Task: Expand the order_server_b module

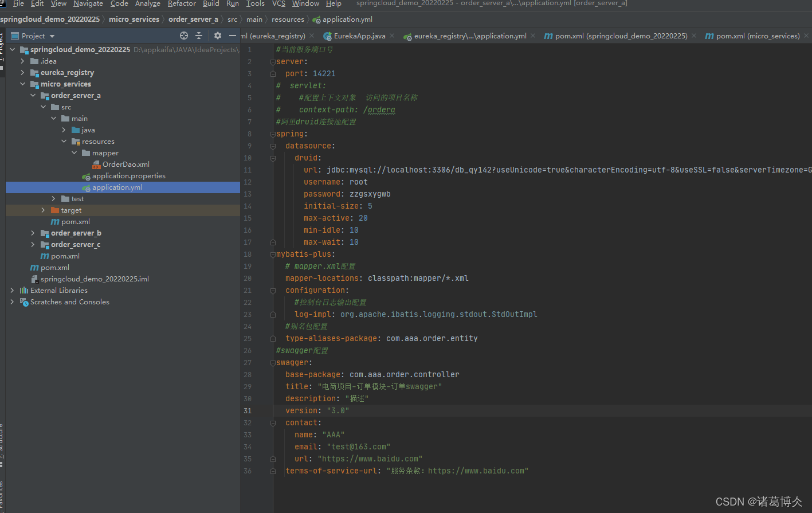Action: (33, 233)
